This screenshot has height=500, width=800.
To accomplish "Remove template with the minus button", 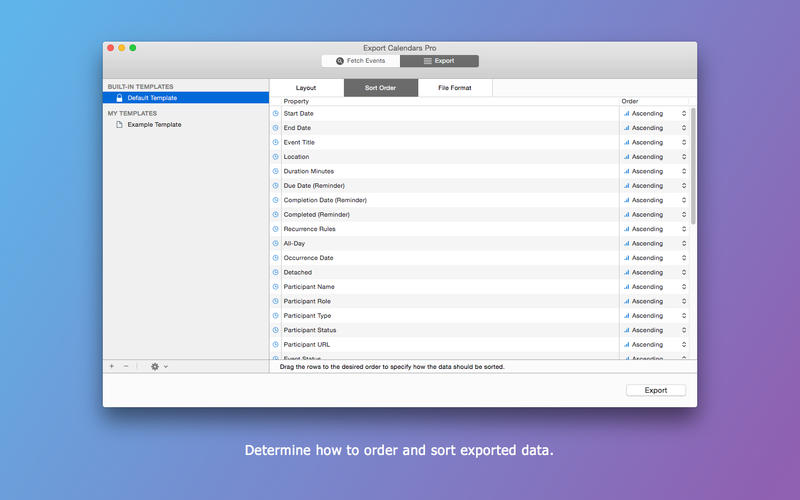I will [126, 366].
